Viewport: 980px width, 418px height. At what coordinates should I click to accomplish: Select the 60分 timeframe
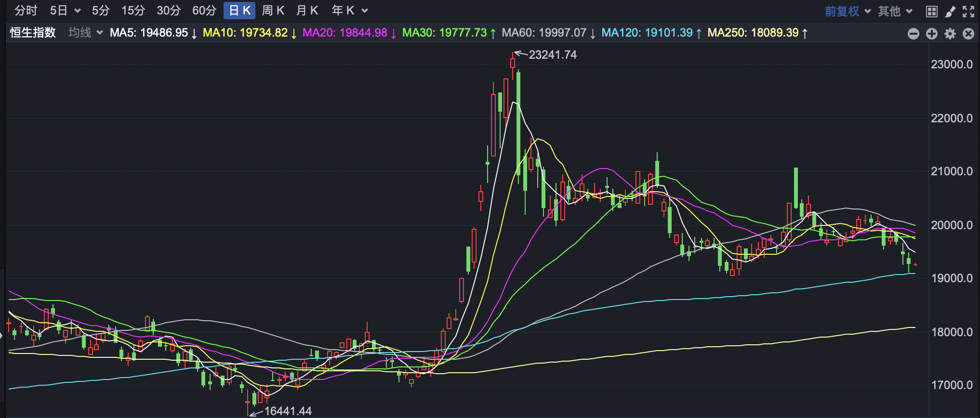(204, 11)
